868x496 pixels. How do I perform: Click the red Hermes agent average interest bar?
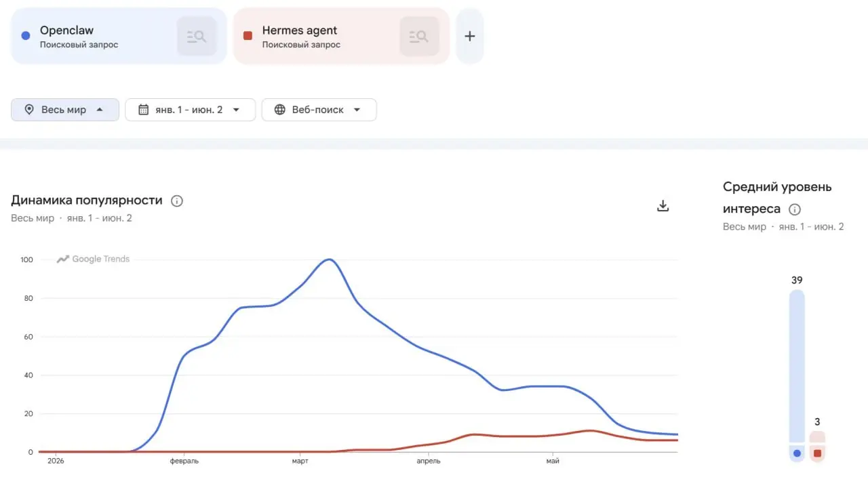(x=817, y=437)
